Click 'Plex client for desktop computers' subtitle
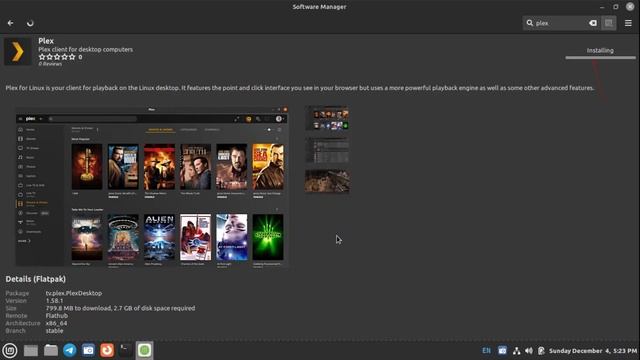This screenshot has width=640, height=360. (86, 49)
